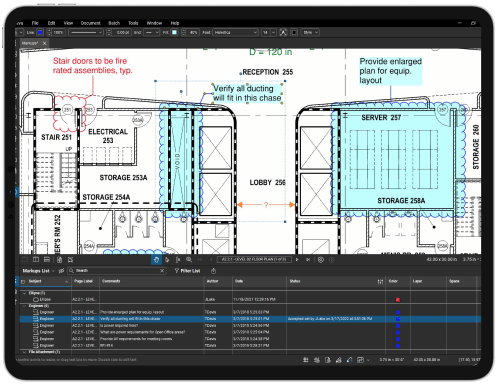This screenshot has width=498, height=385.
Task: Click the light cyan Fill color swatch
Action: [175, 32]
